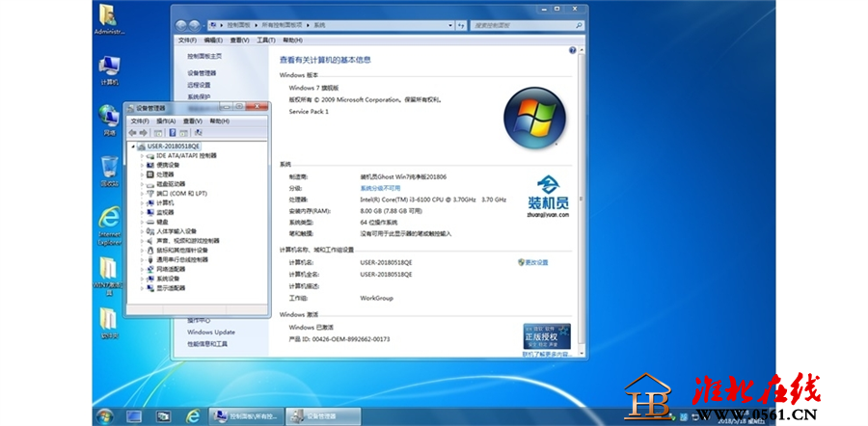Expand the 磁盘驱动器 node
Image resolution: width=868 pixels, height=426 pixels.
pos(142,184)
